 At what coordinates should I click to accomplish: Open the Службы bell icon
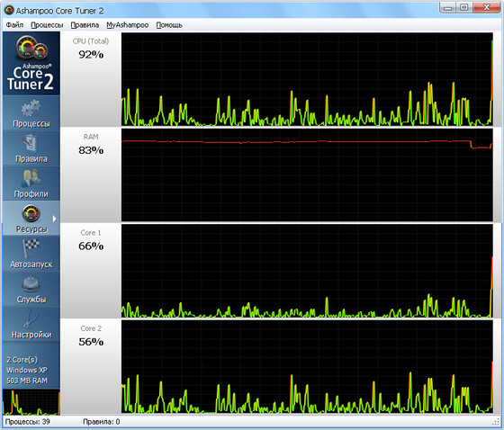pos(31,284)
